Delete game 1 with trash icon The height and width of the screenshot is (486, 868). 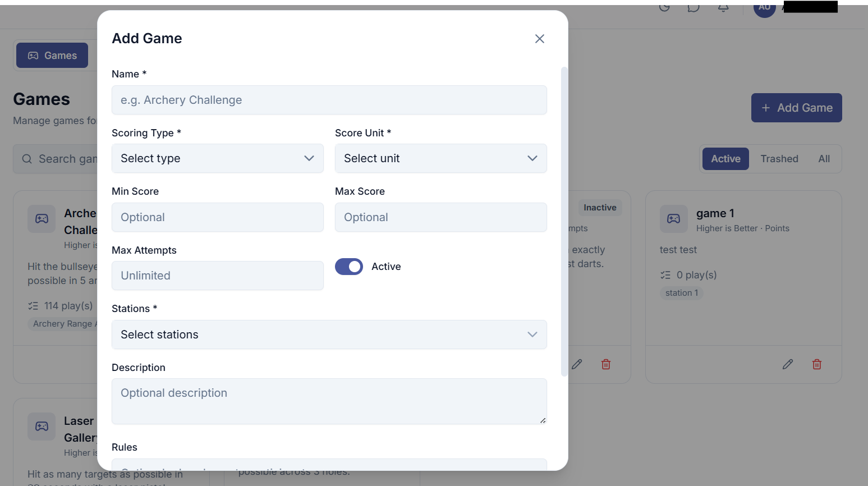click(817, 364)
